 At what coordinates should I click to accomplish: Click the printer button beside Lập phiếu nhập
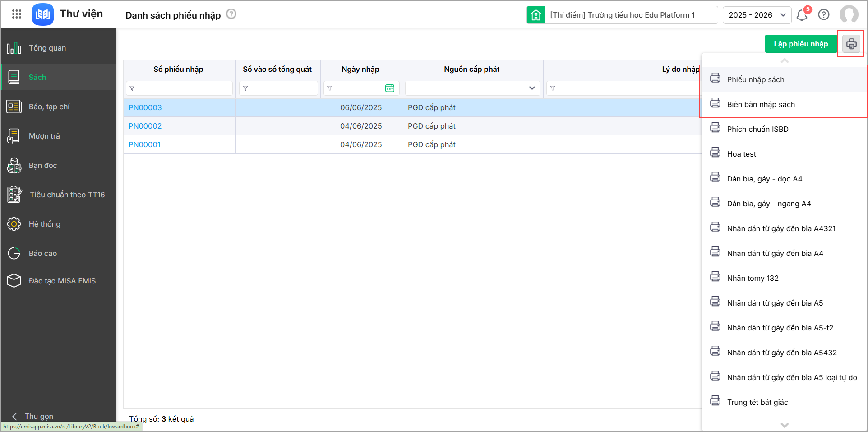[x=851, y=44]
